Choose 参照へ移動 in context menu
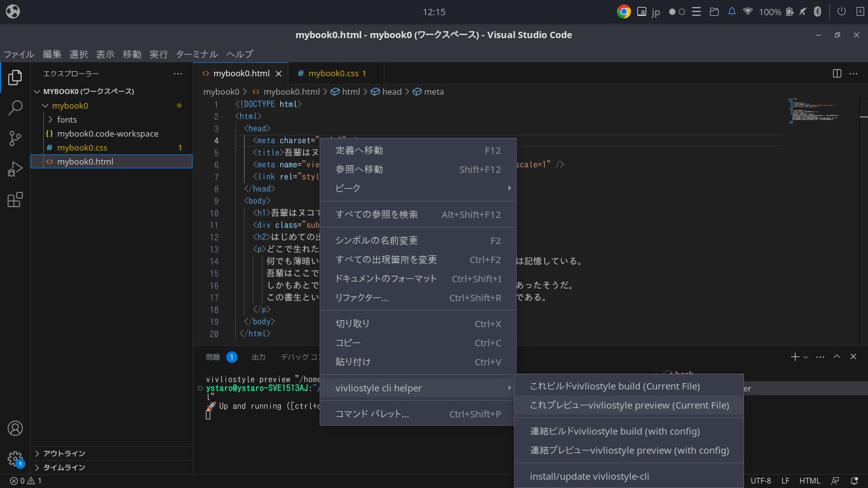The width and height of the screenshot is (868, 488). click(418, 169)
